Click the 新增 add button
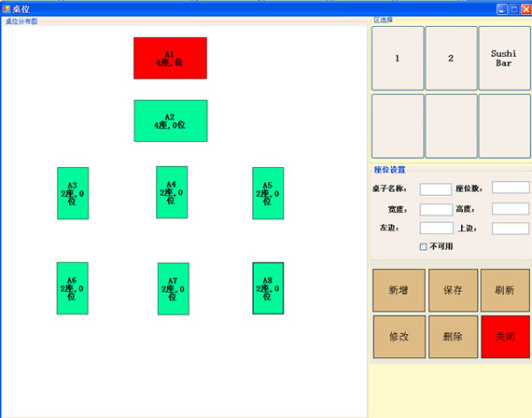 [x=399, y=290]
